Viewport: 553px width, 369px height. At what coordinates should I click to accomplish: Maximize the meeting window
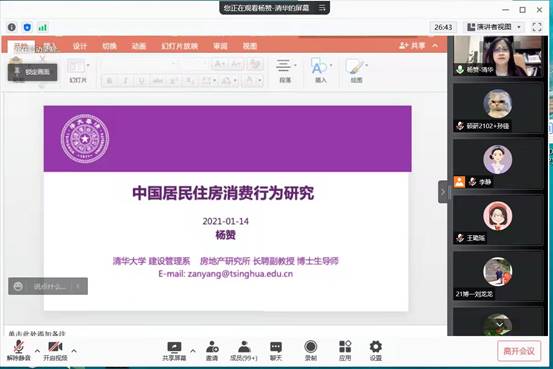click(522, 10)
